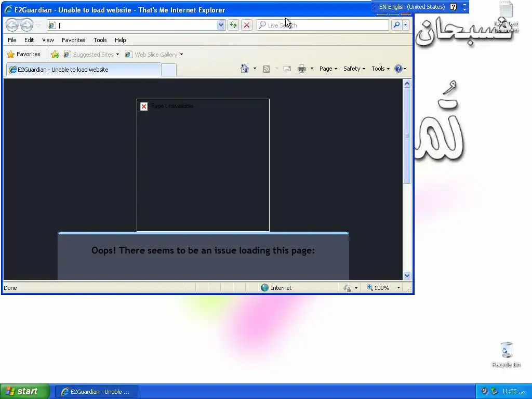Click the protected mode lock icon in status bar

(347, 288)
